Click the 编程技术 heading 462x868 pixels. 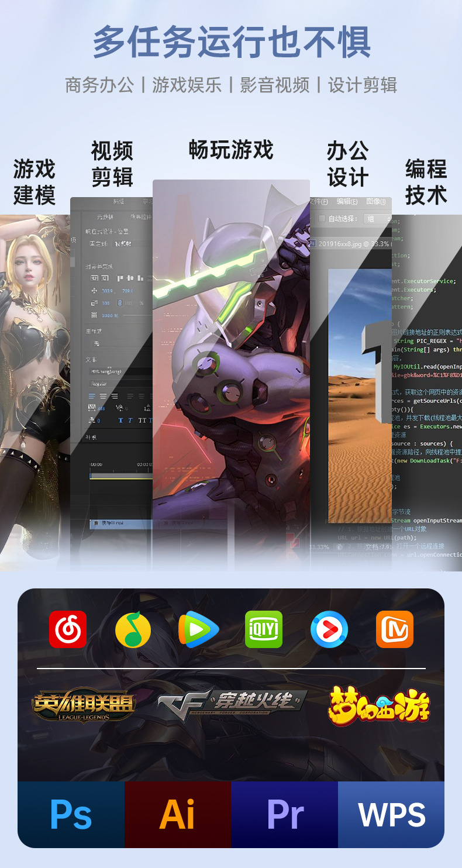click(426, 181)
